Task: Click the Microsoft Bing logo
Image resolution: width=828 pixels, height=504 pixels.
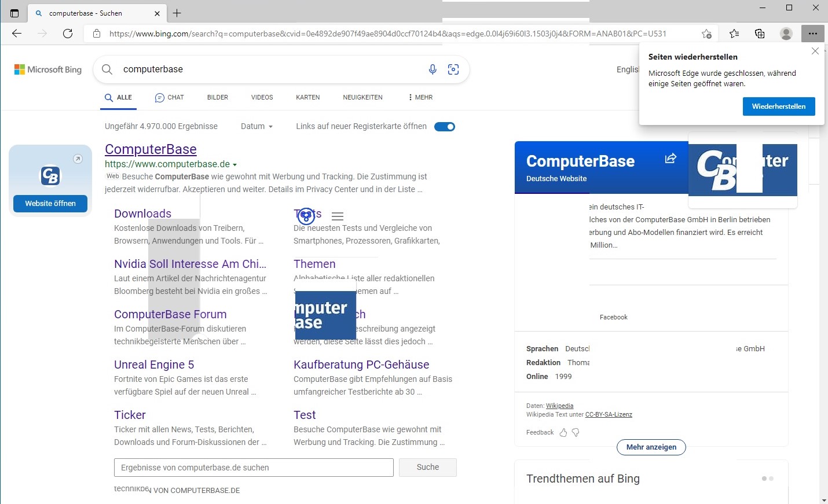Action: [x=48, y=69]
